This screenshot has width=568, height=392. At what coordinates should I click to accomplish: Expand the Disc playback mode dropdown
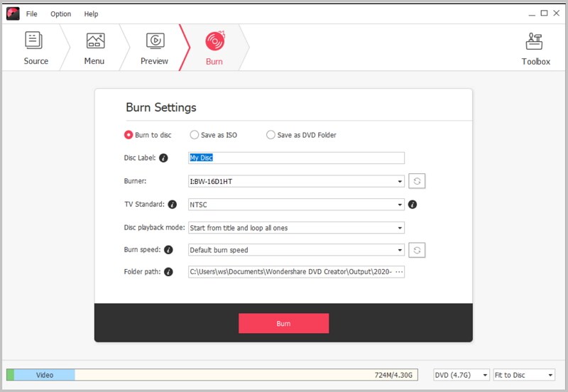click(x=296, y=227)
